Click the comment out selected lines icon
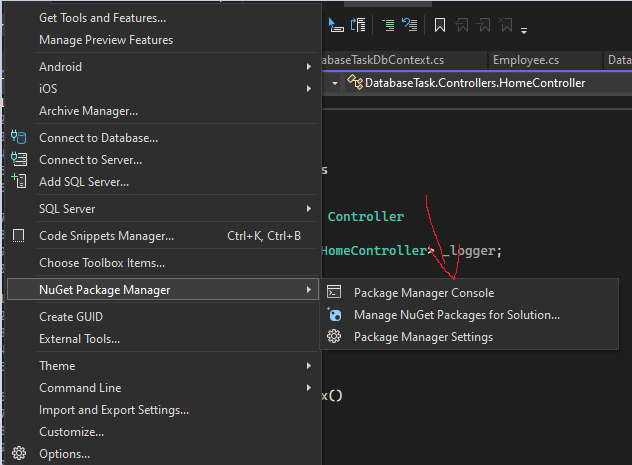 coord(388,25)
